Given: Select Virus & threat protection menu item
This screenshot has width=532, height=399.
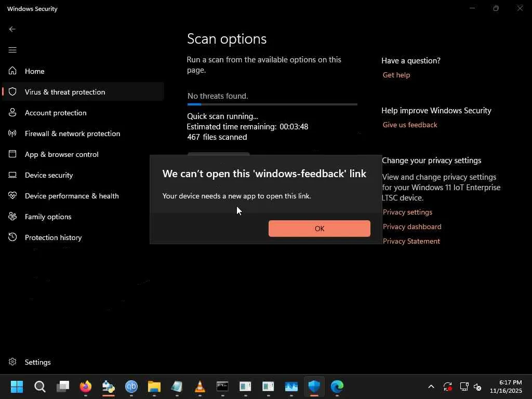Looking at the screenshot, I should [x=83, y=91].
